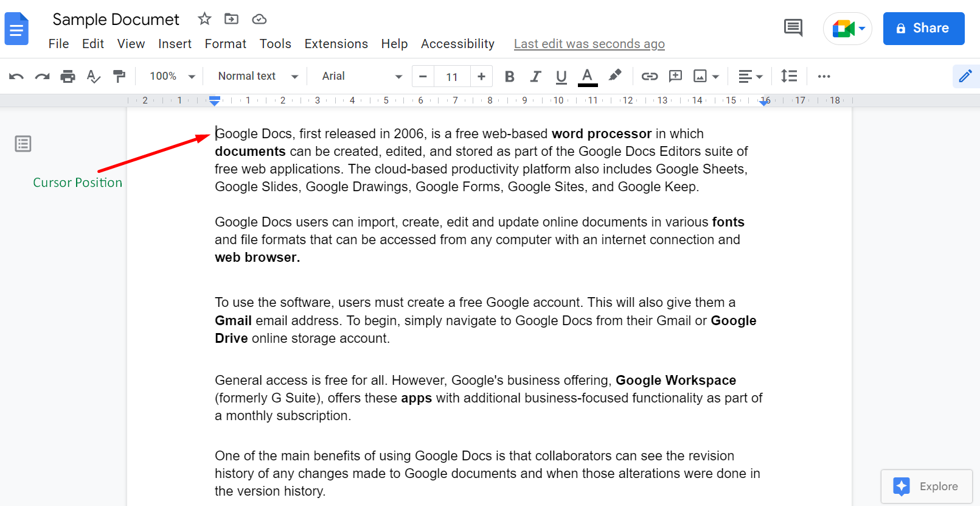Open the Arial font dropdown
The width and height of the screenshot is (980, 506).
pyautogui.click(x=362, y=76)
